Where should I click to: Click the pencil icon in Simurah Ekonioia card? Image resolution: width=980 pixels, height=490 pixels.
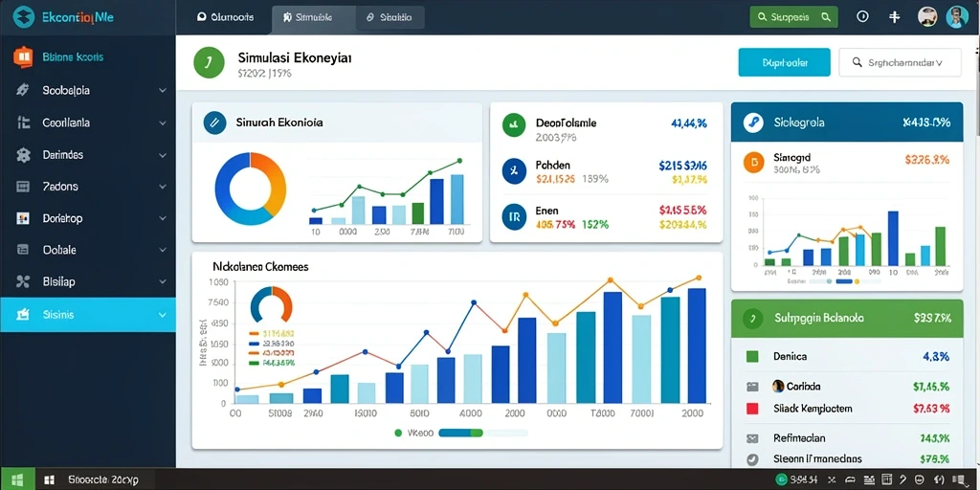pyautogui.click(x=214, y=122)
